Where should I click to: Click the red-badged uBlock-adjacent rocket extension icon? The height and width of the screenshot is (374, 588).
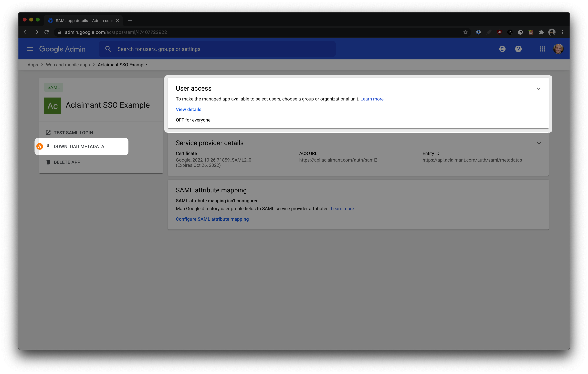(x=489, y=32)
